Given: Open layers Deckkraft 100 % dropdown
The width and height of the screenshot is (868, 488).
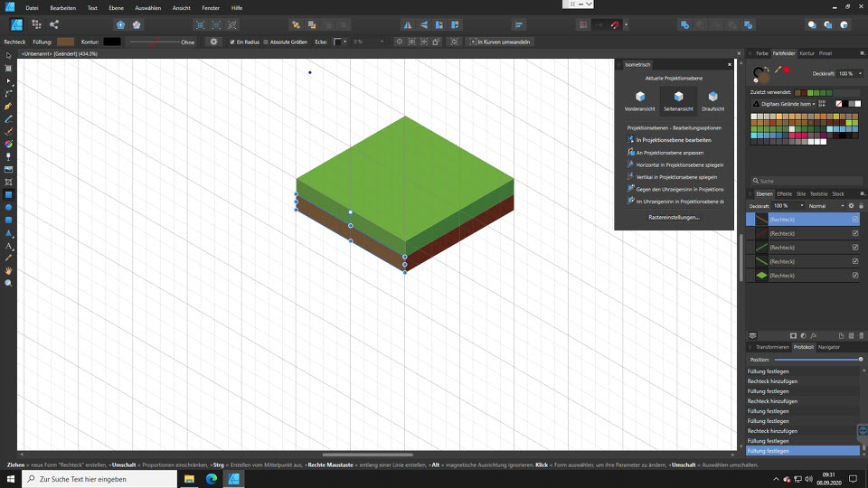Looking at the screenshot, I should [801, 206].
